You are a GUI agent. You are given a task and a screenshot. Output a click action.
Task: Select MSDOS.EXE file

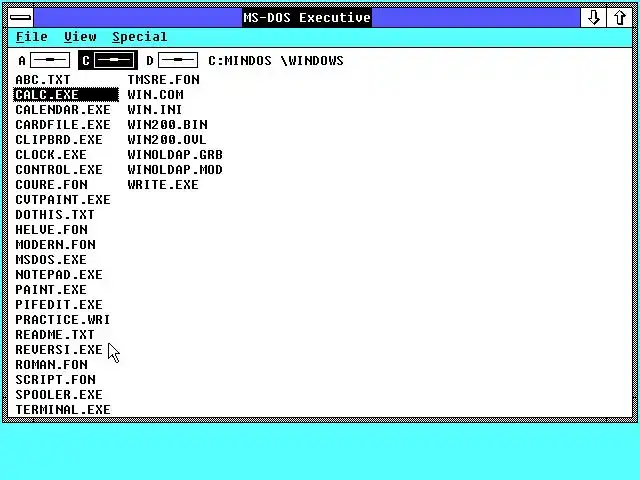51,260
